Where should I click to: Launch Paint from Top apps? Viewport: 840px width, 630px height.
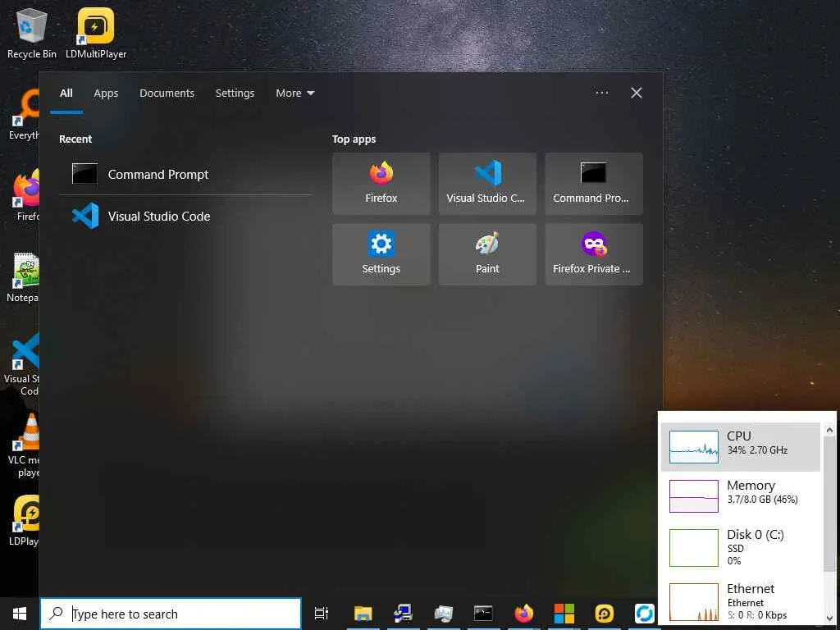[487, 254]
